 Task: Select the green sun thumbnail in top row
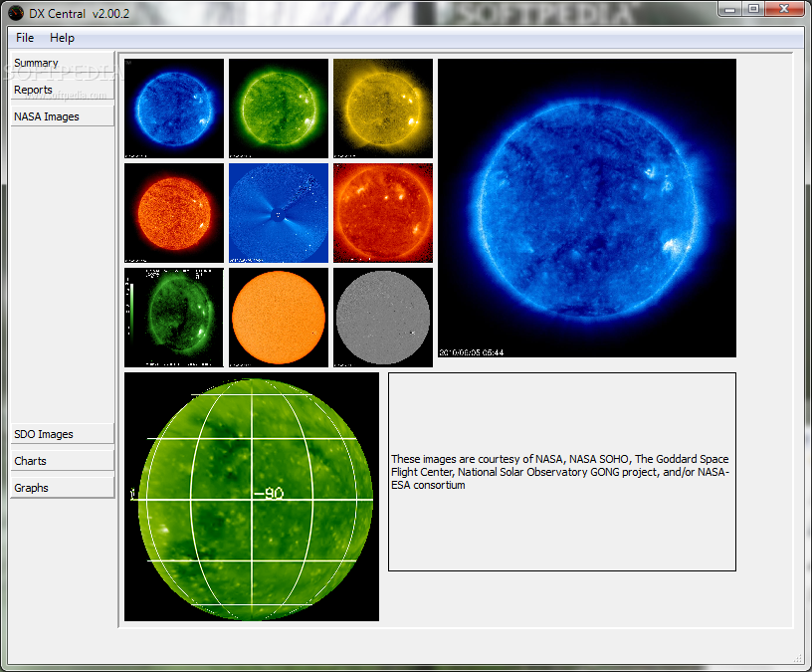click(279, 109)
